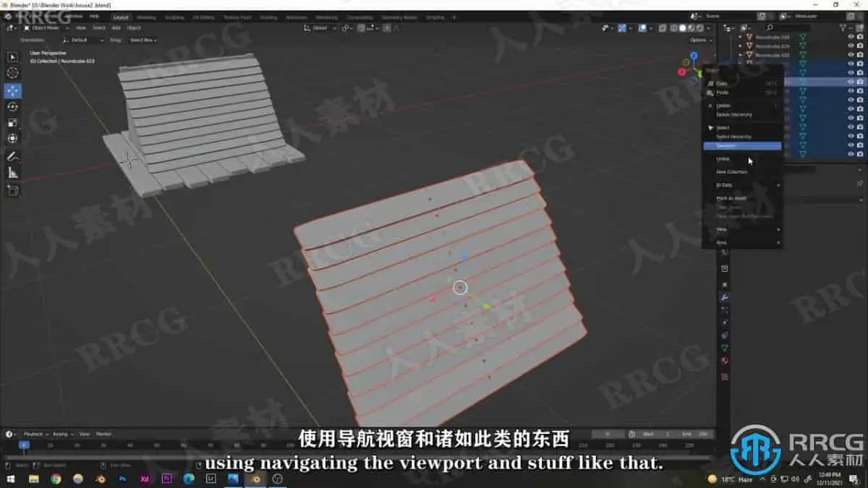Open Adobe XD from the taskbar

pos(145,479)
